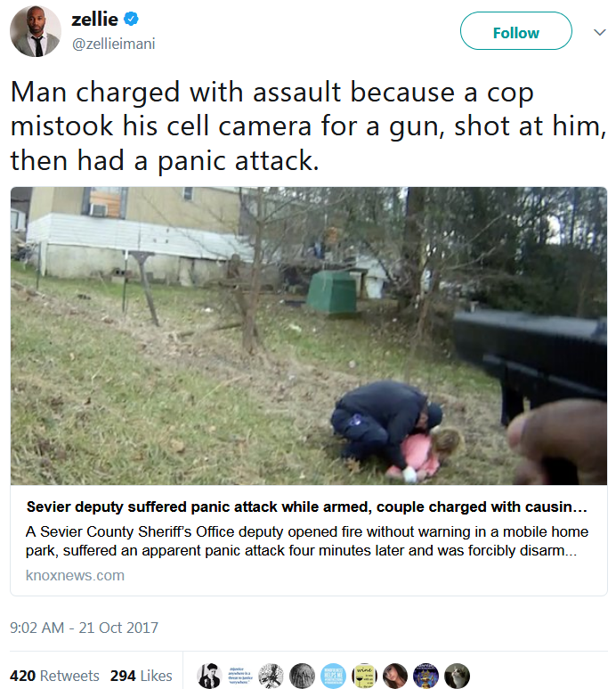Click the blue verified badge
Screen dimensions: 616x689
pyautogui.click(x=131, y=19)
